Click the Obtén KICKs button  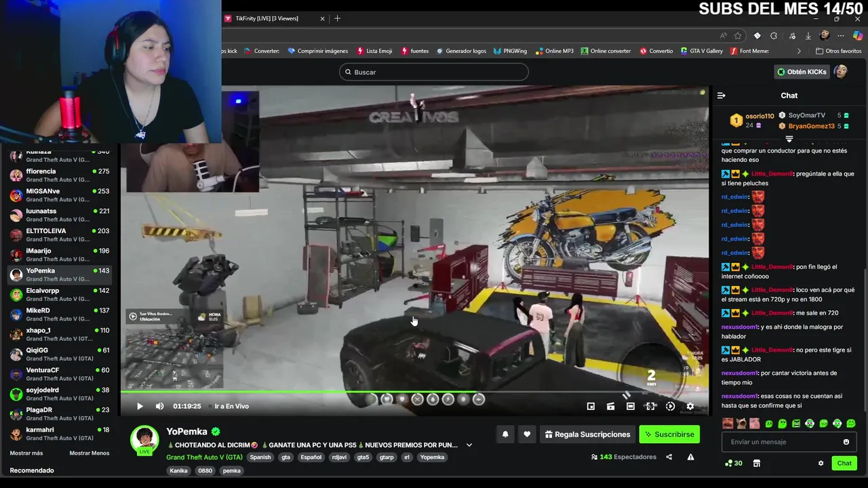coord(802,72)
